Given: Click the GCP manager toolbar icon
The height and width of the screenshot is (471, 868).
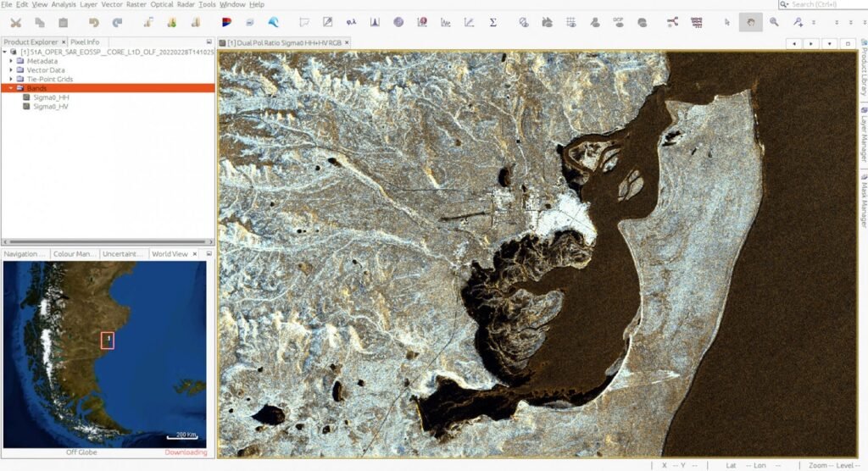Looking at the screenshot, I should (x=618, y=23).
